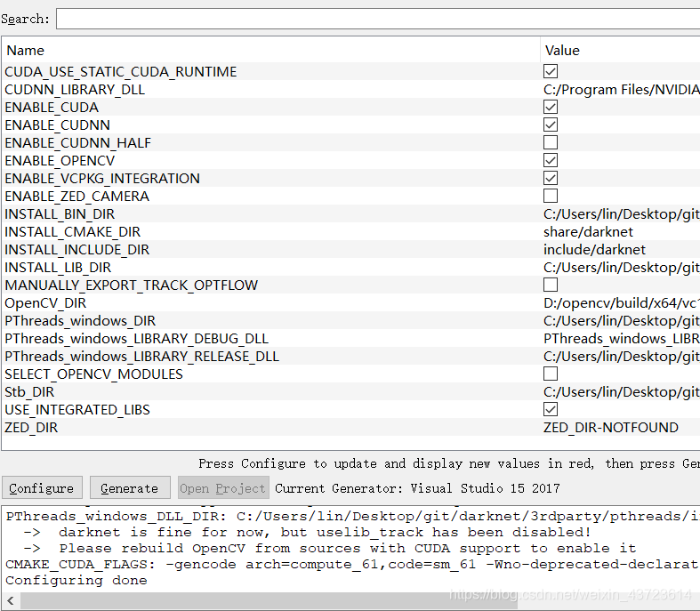The width and height of the screenshot is (700, 611).
Task: Select the INSTALL_LIB_DIR row name
Action: tap(58, 268)
